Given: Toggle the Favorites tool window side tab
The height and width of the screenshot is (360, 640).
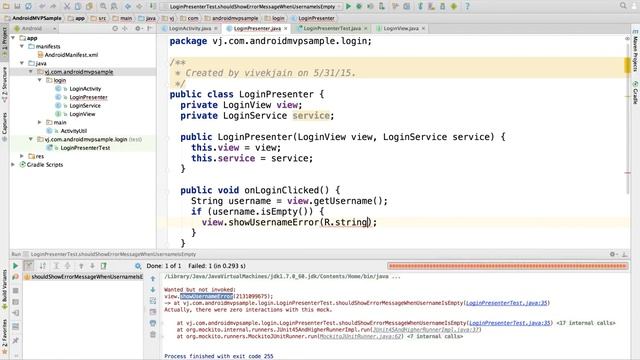Looking at the screenshot, I should [4, 336].
